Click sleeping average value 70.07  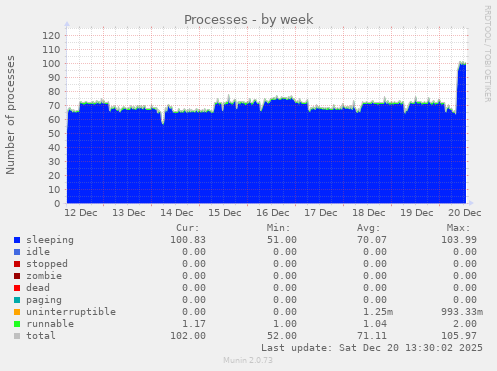click(372, 240)
